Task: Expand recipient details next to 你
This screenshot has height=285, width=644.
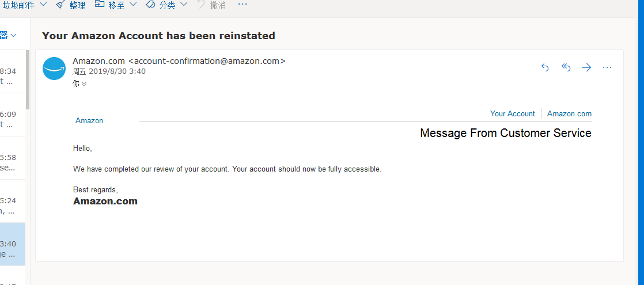Action: pyautogui.click(x=84, y=84)
